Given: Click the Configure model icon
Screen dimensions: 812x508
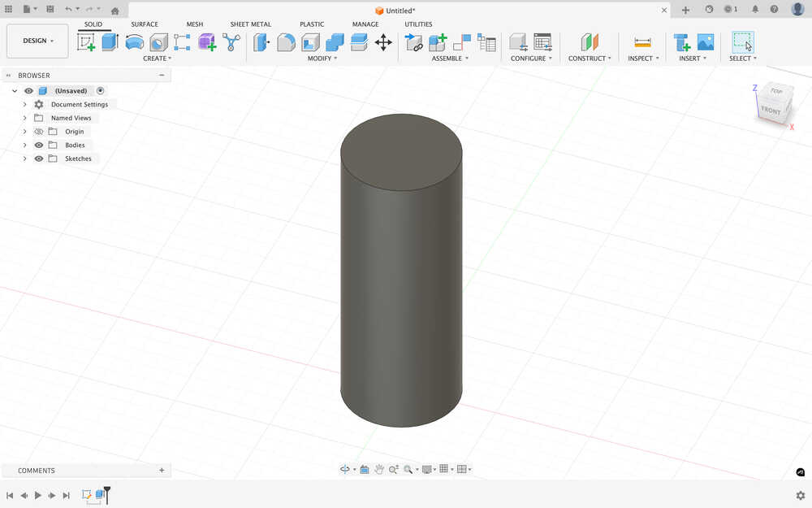Looking at the screenshot, I should coord(518,42).
